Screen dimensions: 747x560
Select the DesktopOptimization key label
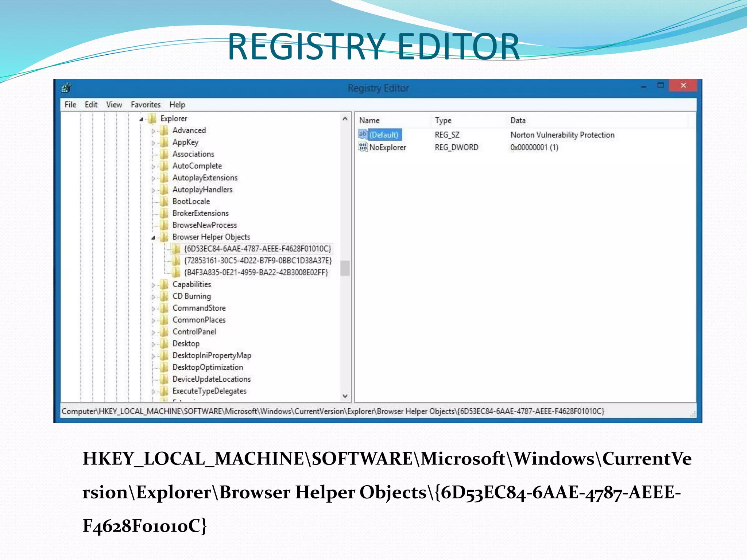208,367
